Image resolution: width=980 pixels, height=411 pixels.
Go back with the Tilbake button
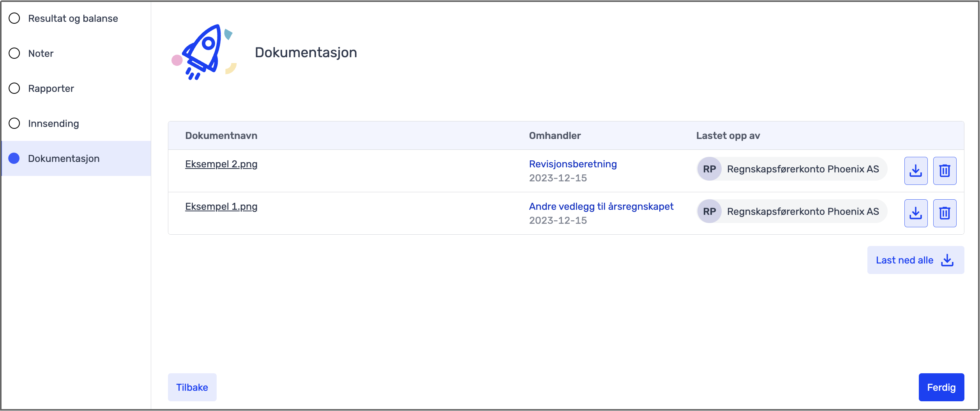tap(192, 387)
